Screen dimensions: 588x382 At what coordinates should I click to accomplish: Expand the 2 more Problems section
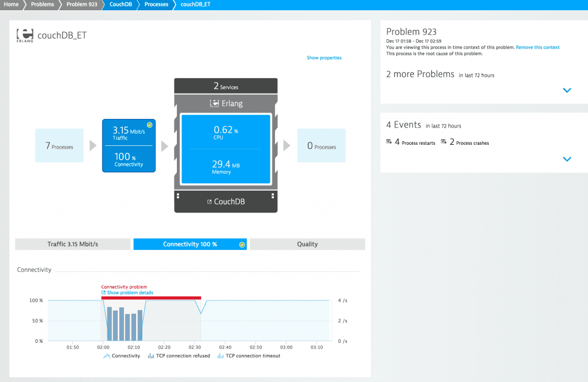[567, 90]
